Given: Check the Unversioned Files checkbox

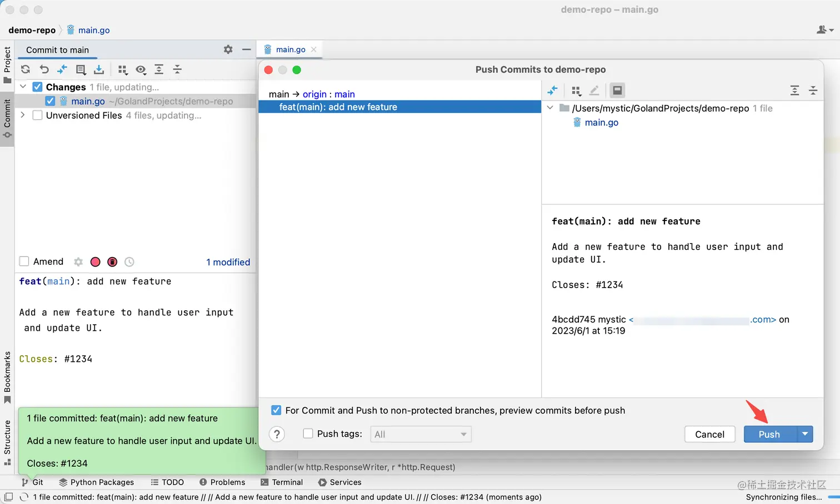Looking at the screenshot, I should click(38, 115).
